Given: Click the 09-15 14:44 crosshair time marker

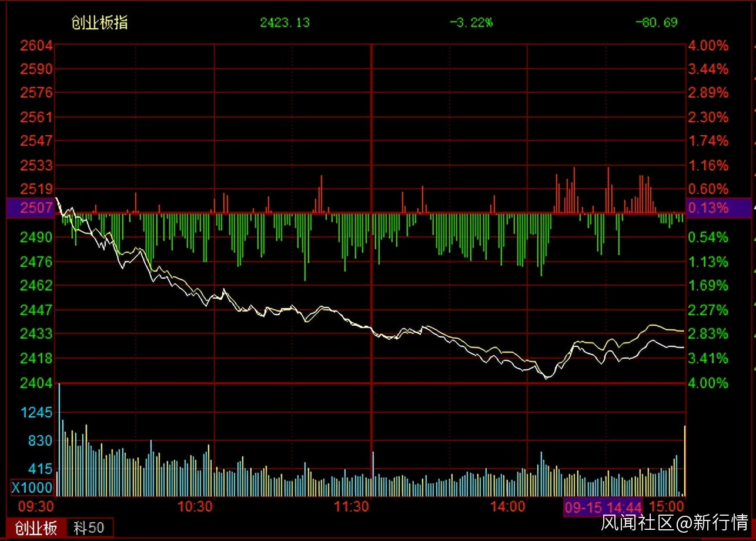Looking at the screenshot, I should [x=603, y=507].
